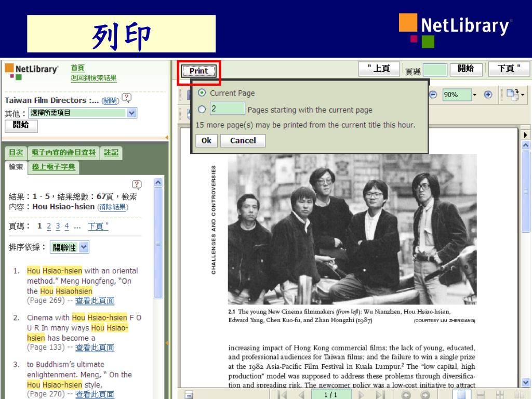
Task: Open the 關聯性 sort dropdown
Action: pyautogui.click(x=70, y=247)
